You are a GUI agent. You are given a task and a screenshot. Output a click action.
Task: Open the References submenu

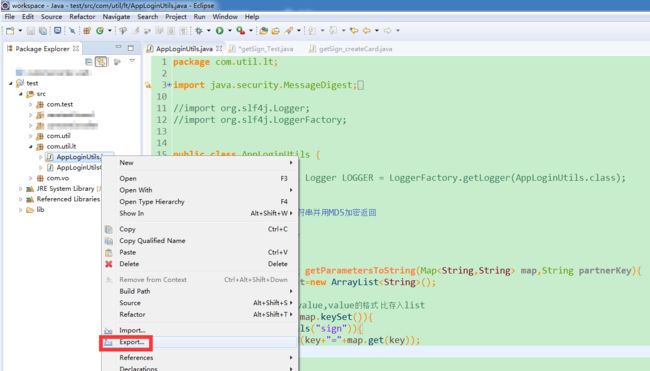[x=199, y=358]
